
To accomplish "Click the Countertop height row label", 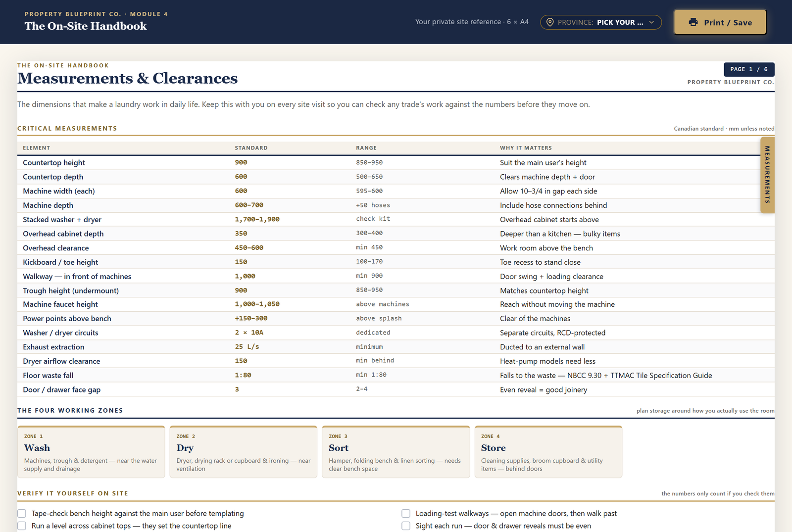I will pos(54,163).
